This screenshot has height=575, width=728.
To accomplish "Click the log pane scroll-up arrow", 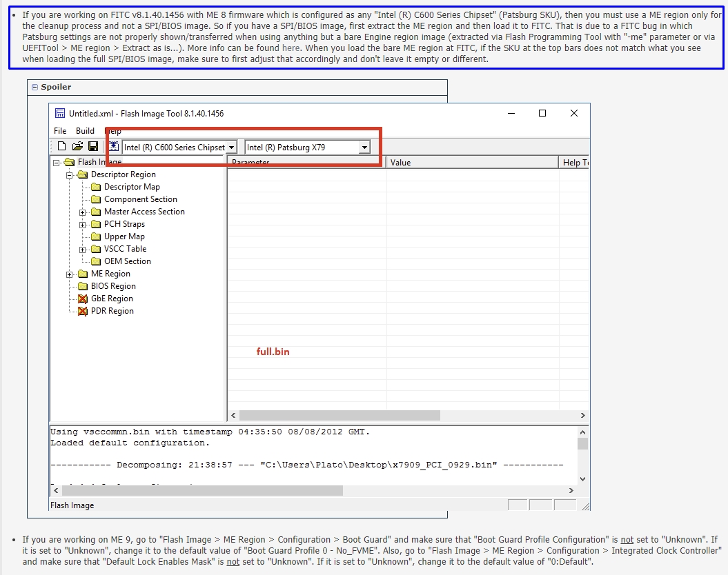I will pos(582,432).
